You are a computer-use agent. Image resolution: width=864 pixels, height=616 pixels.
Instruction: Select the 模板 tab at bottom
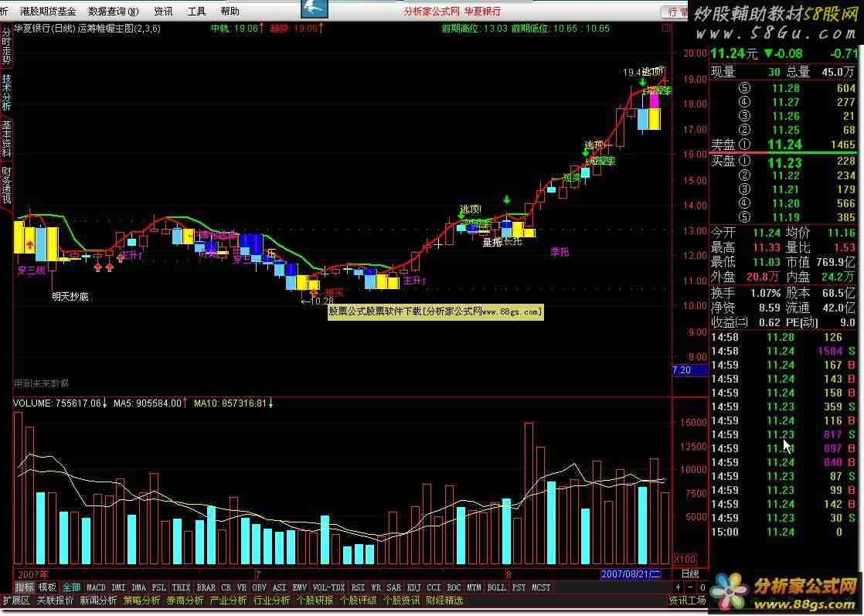point(47,587)
